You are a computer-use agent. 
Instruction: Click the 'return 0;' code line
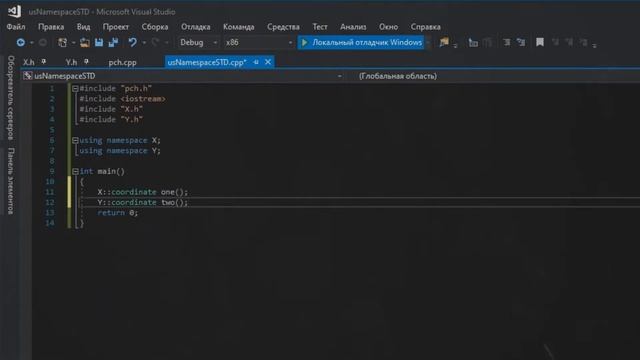coord(118,213)
